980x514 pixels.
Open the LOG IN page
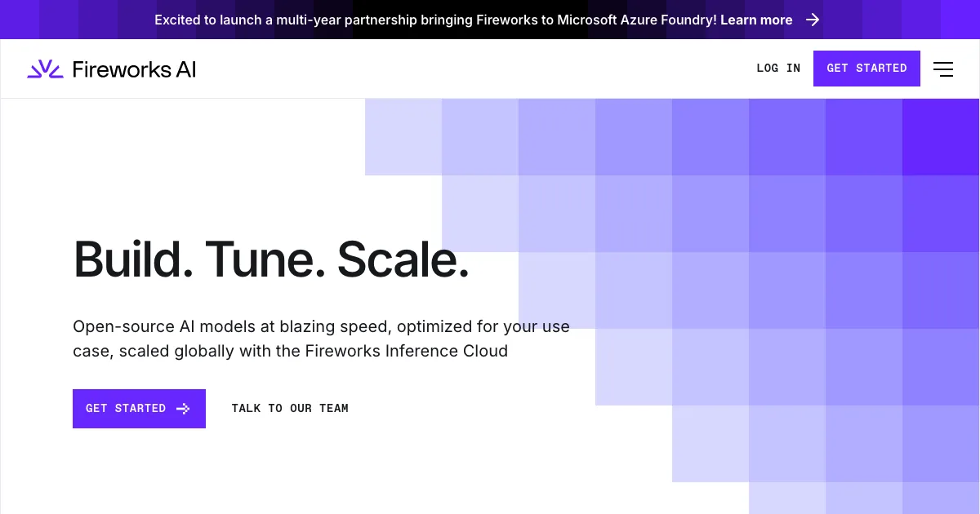pos(778,69)
